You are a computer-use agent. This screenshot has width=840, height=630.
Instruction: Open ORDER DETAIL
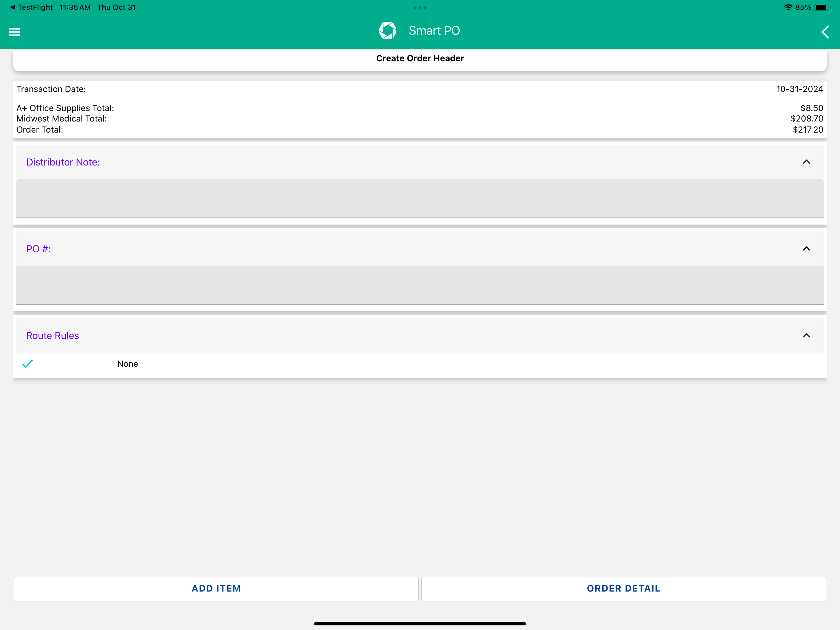pos(624,588)
